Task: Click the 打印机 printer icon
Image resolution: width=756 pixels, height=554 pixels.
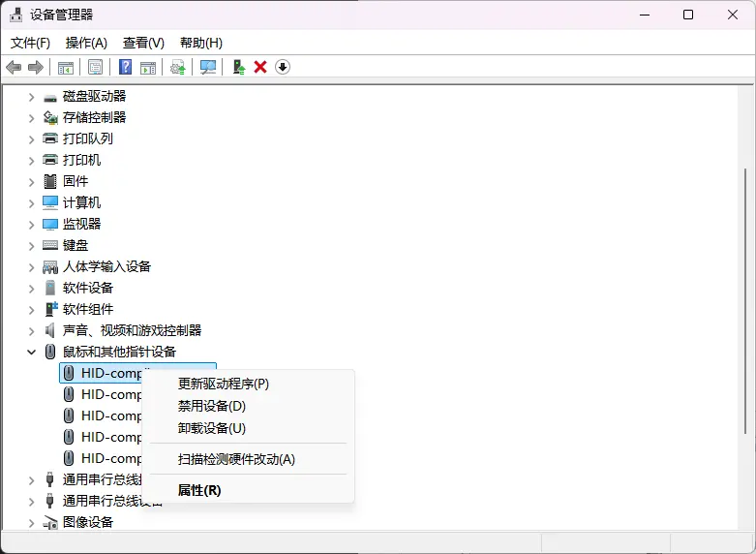Action: pyautogui.click(x=50, y=160)
